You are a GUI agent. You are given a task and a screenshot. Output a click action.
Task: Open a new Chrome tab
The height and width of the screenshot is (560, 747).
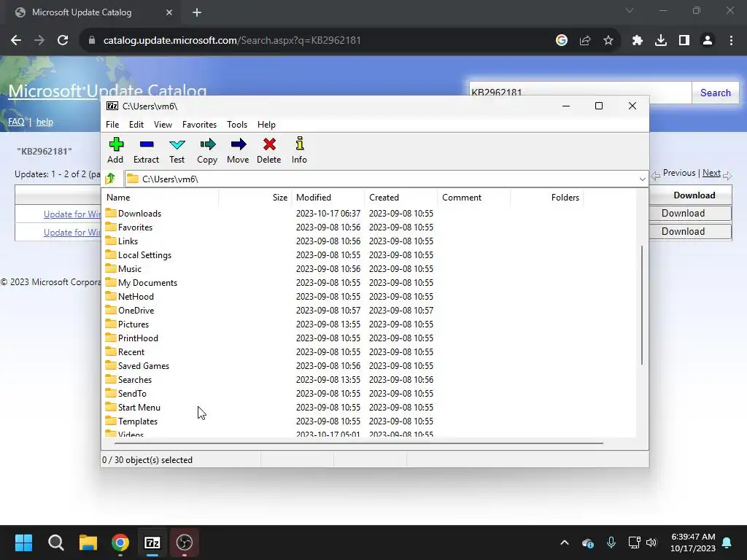click(x=197, y=12)
